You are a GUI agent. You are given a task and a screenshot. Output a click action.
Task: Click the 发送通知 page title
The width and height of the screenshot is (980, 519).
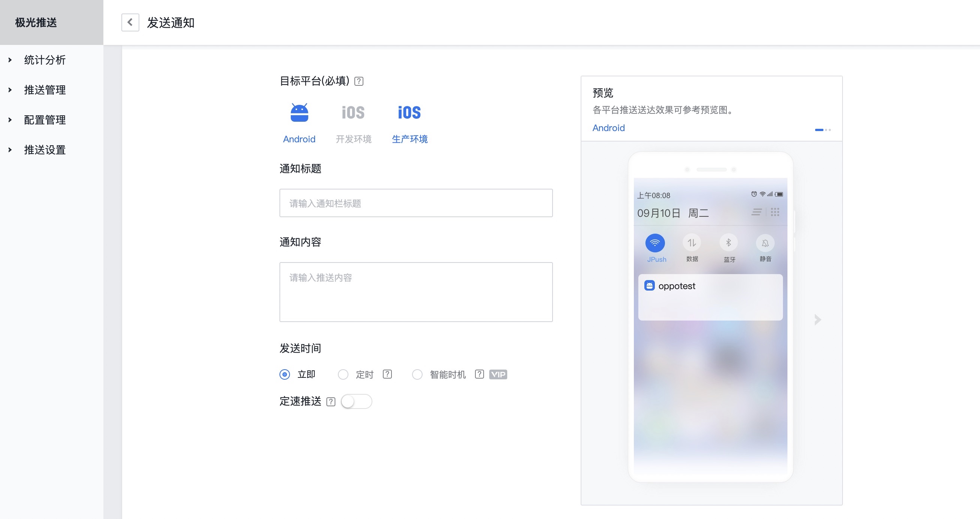coord(171,23)
